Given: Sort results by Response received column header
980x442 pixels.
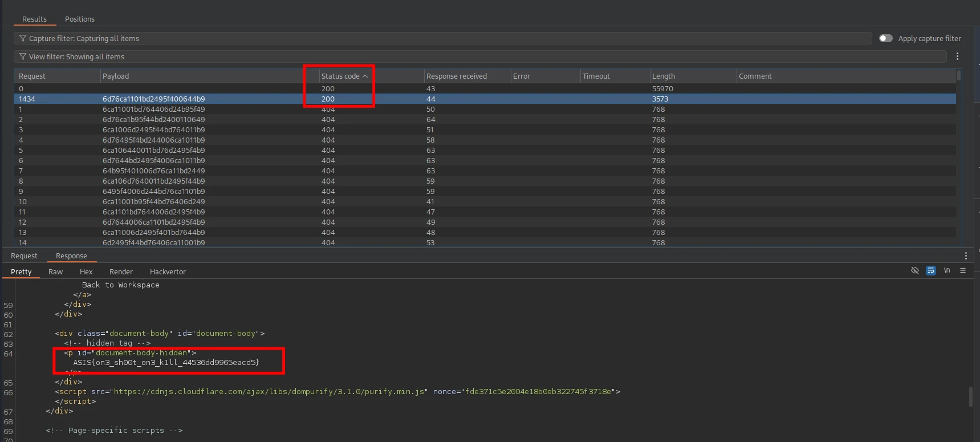Looking at the screenshot, I should (457, 76).
